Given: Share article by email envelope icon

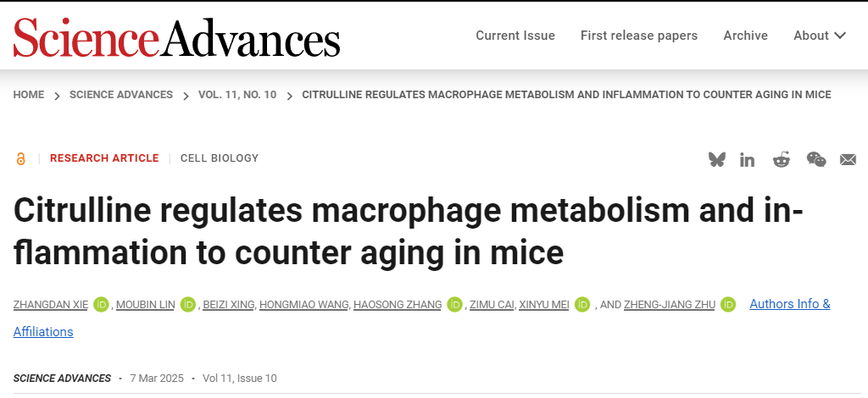Looking at the screenshot, I should (848, 159).
